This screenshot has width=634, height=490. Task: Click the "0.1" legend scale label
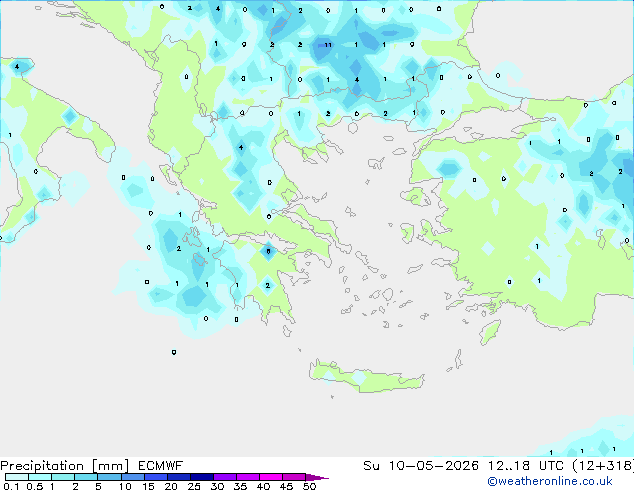tap(11, 486)
